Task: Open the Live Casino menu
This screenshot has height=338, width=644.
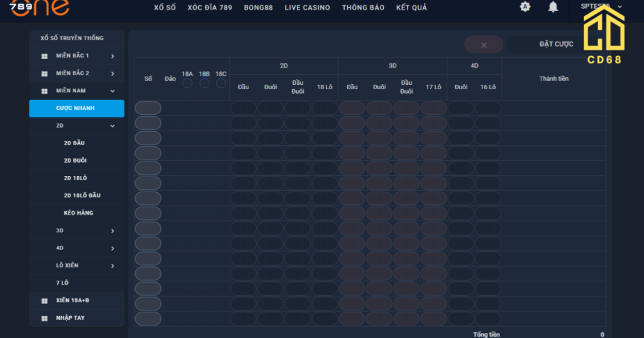Action: point(307,8)
